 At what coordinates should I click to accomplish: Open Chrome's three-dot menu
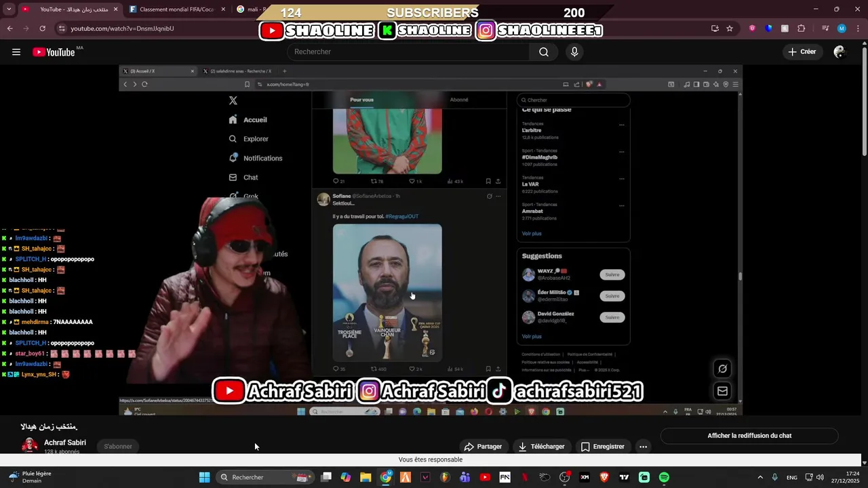858,28
